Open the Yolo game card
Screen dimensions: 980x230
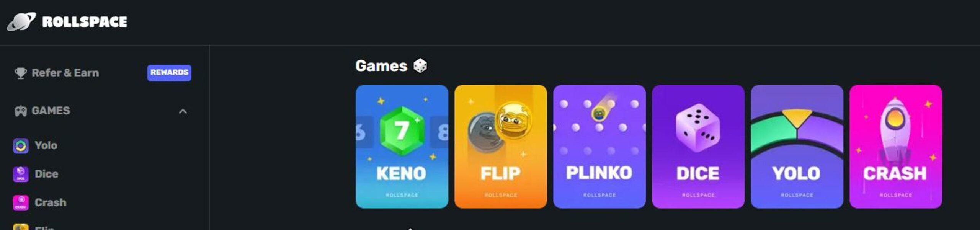click(x=797, y=147)
